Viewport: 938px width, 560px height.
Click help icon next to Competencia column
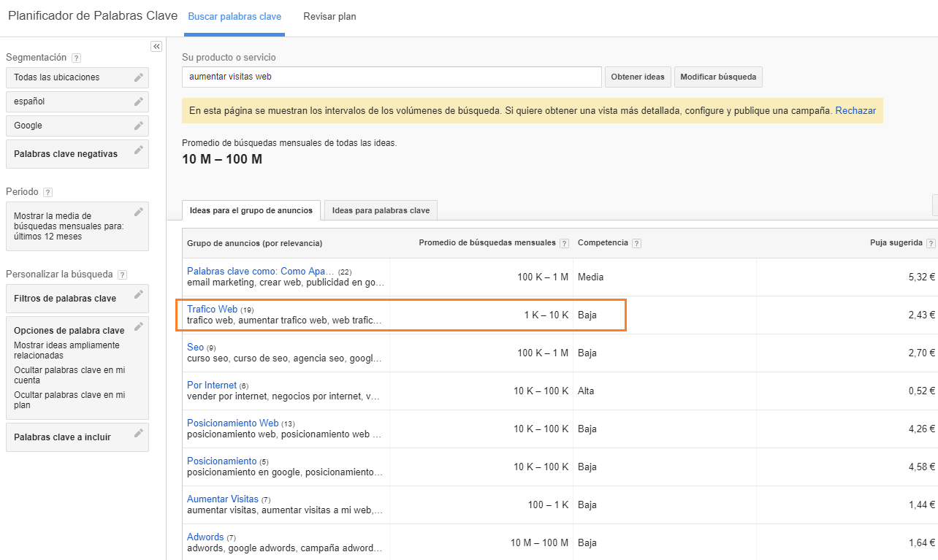(x=636, y=243)
